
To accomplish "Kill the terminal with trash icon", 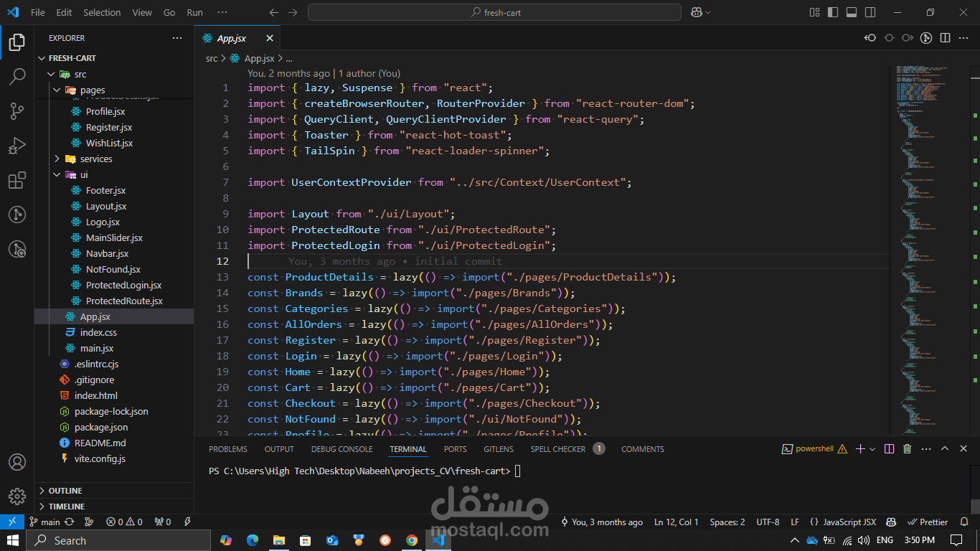I will 908,449.
